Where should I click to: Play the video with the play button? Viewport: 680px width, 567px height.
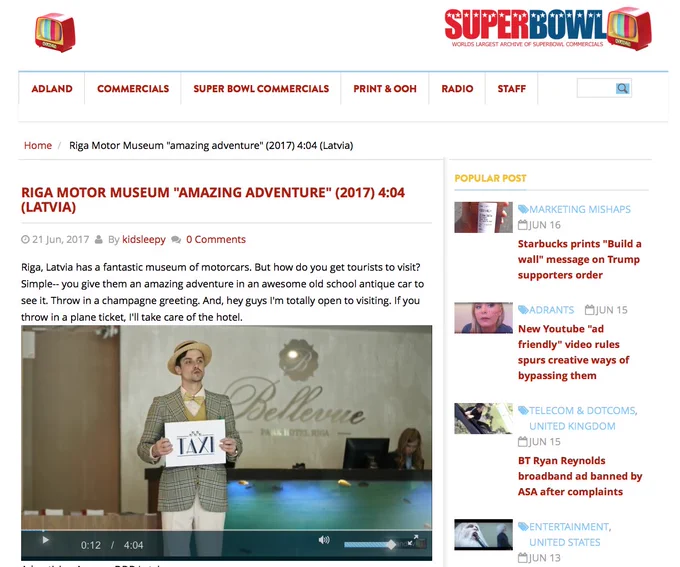[x=46, y=540]
